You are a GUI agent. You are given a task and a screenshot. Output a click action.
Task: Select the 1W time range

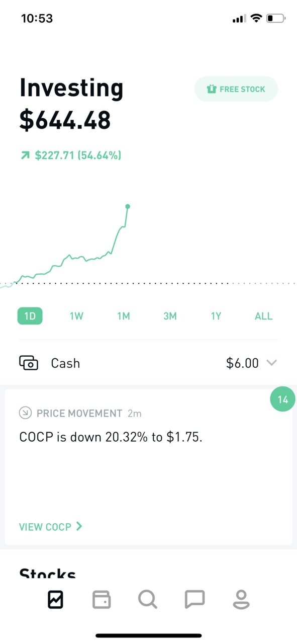click(76, 316)
